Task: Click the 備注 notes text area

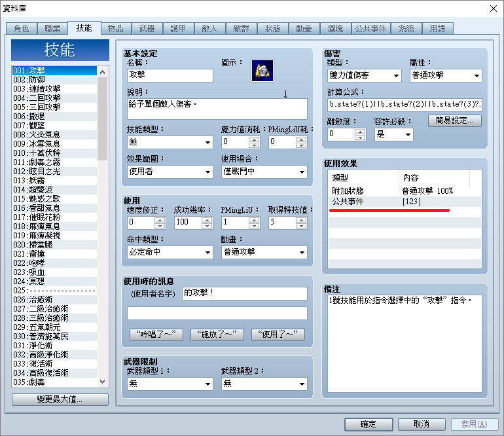Action: [x=405, y=344]
